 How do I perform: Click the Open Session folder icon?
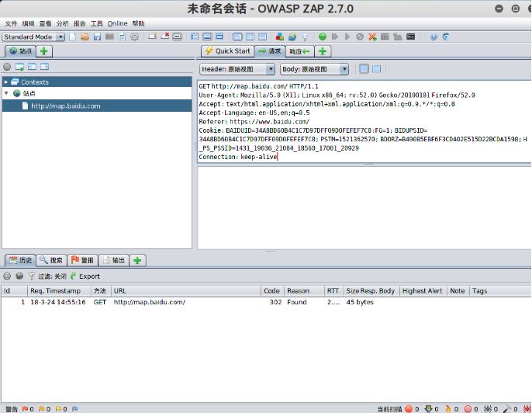(85, 36)
